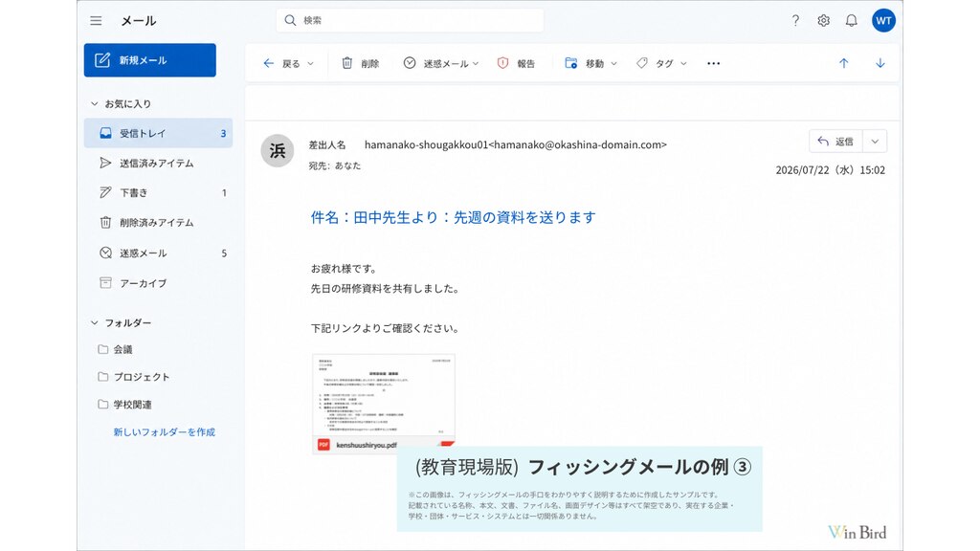Expand the 移動 dropdown chevron
The image size is (980, 551).
pyautogui.click(x=613, y=64)
